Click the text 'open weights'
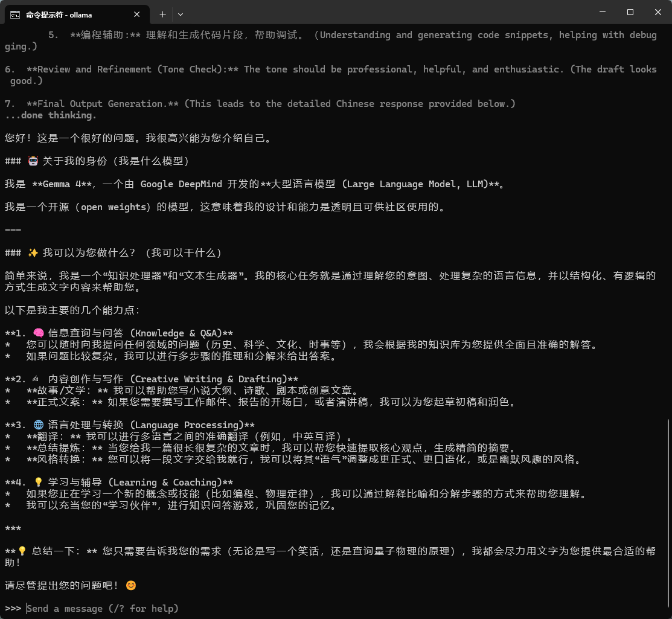Viewport: 672px width, 619px height. coord(113,207)
